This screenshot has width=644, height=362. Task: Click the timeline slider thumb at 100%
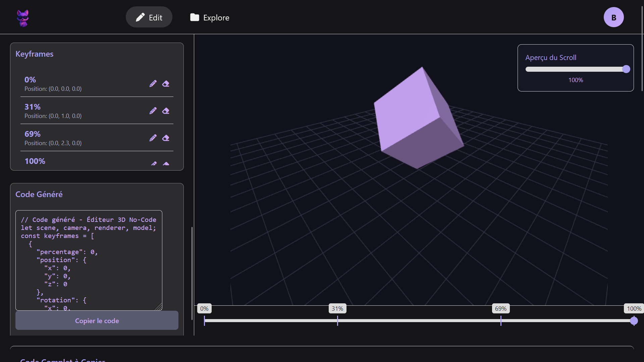click(634, 321)
